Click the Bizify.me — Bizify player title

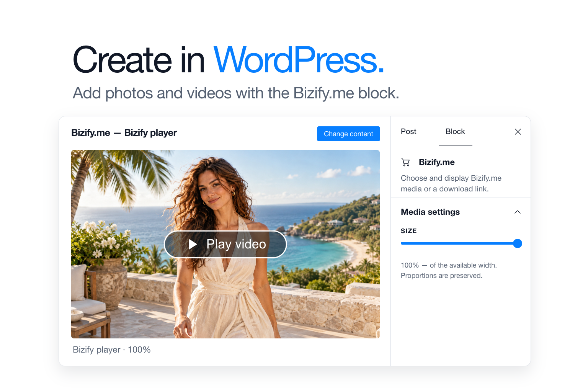click(x=124, y=133)
